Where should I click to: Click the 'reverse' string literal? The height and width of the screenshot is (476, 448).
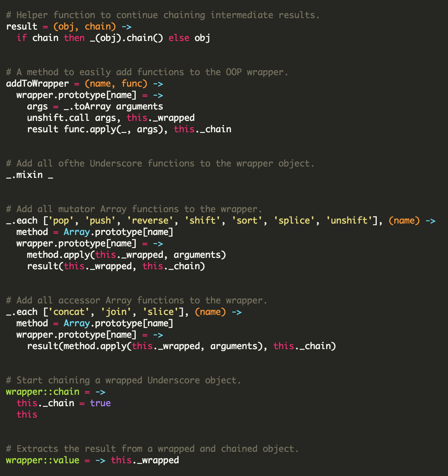pyautogui.click(x=150, y=221)
